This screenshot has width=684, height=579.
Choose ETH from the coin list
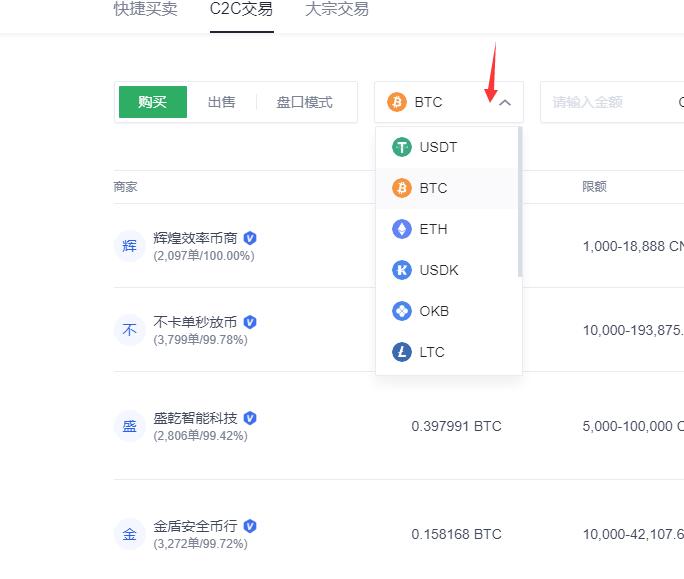click(x=447, y=229)
